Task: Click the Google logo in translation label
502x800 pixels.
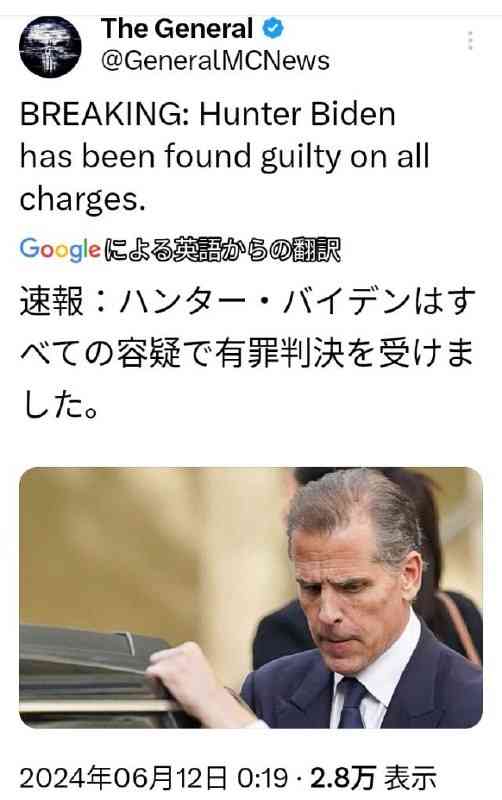Action: [60, 249]
